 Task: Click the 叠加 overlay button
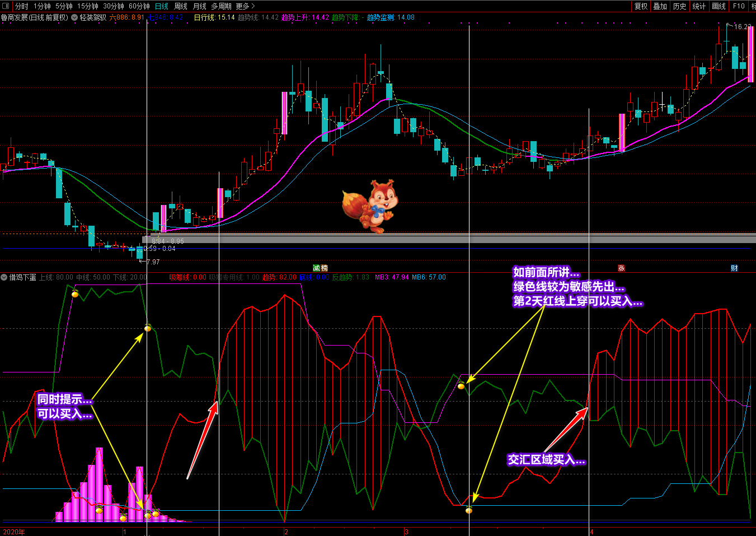(660, 6)
